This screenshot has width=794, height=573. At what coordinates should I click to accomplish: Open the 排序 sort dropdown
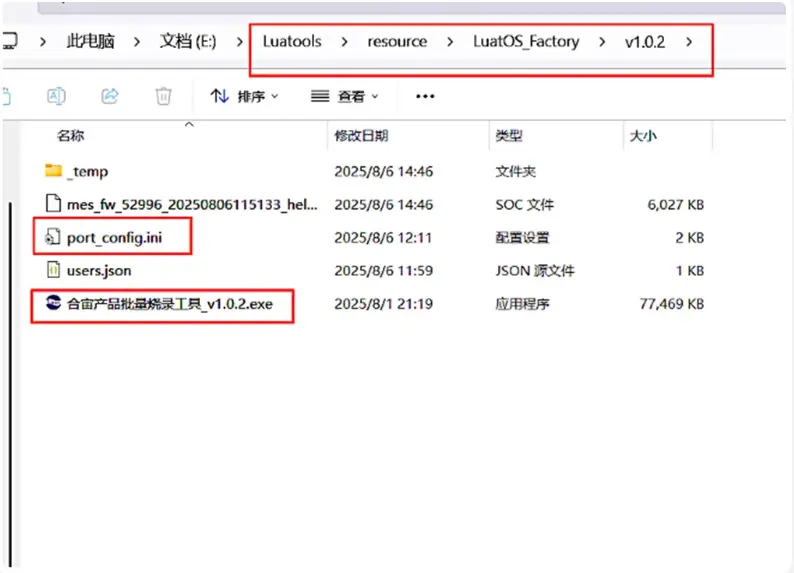coord(245,96)
